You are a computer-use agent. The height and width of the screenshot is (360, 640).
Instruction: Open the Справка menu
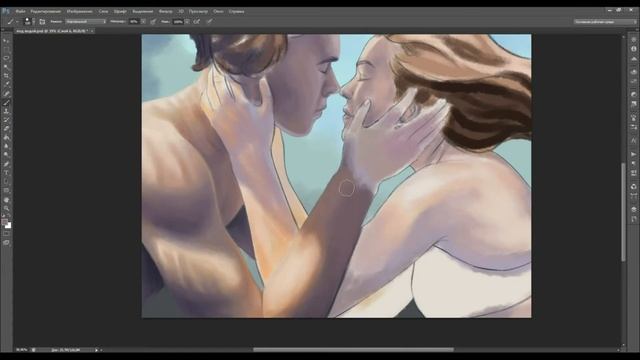click(x=236, y=11)
